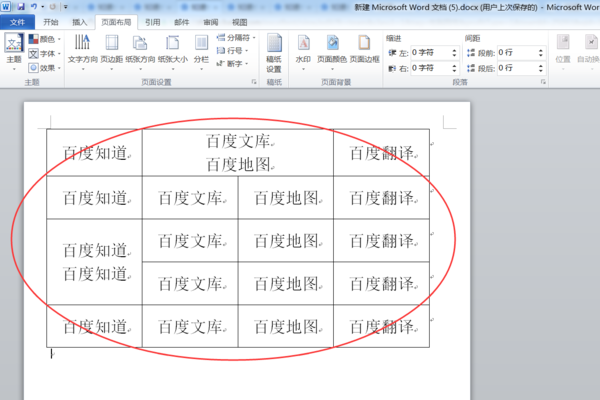Viewport: 600px width, 400px height.
Task: Click the Undo arrow icon
Action: click(34, 7)
